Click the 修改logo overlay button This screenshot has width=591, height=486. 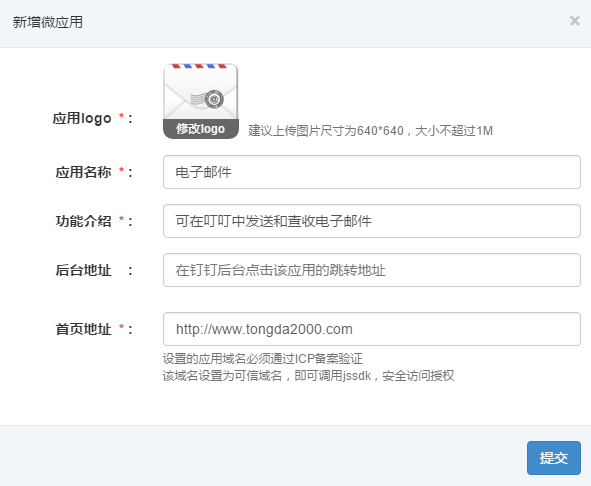[x=201, y=129]
